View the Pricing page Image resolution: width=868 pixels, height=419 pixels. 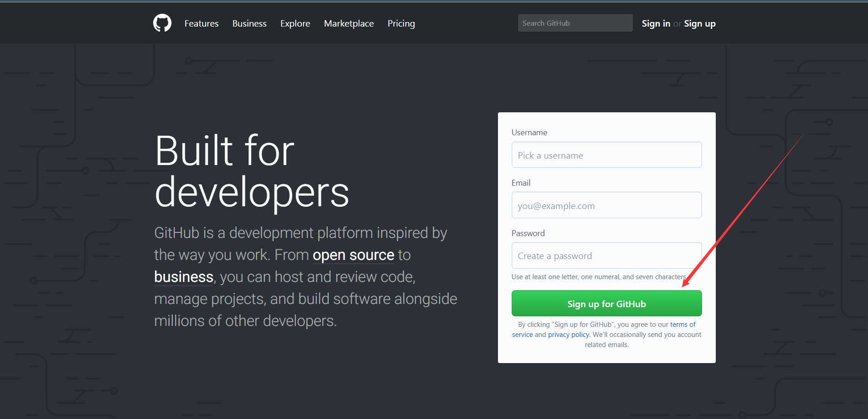pos(401,23)
